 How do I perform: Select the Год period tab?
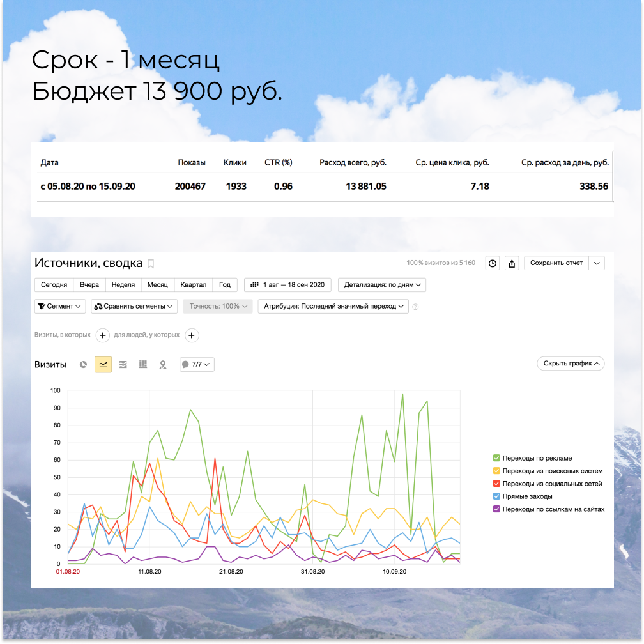coord(225,285)
